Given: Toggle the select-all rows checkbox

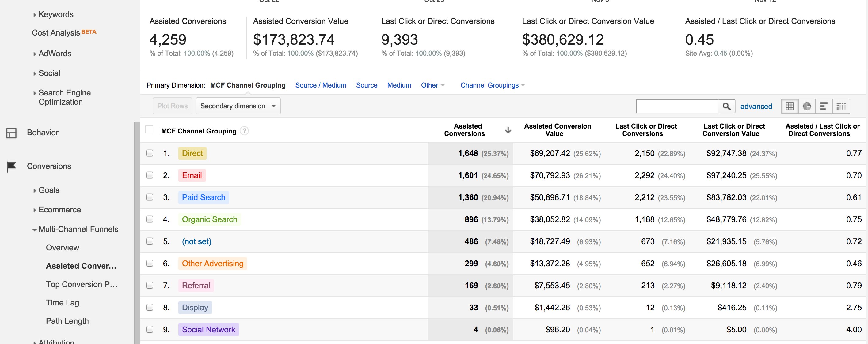Looking at the screenshot, I should [149, 130].
